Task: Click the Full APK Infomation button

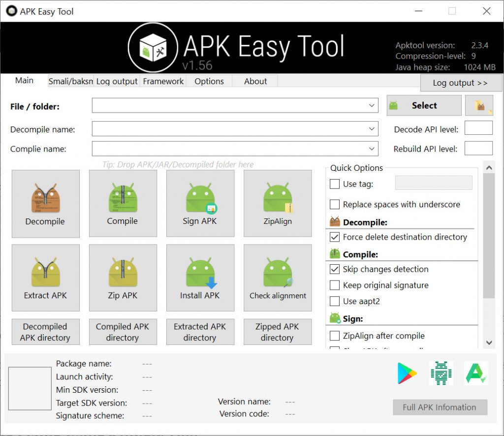Action: tap(440, 407)
